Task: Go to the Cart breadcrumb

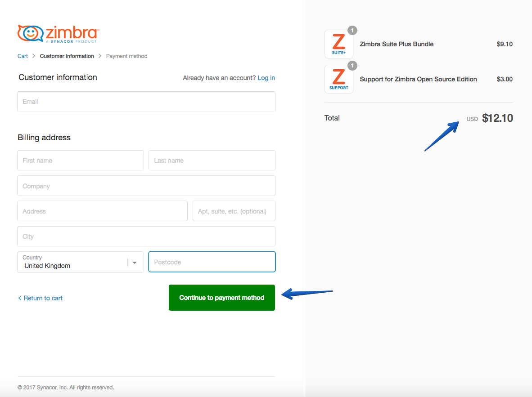Action: [x=23, y=56]
